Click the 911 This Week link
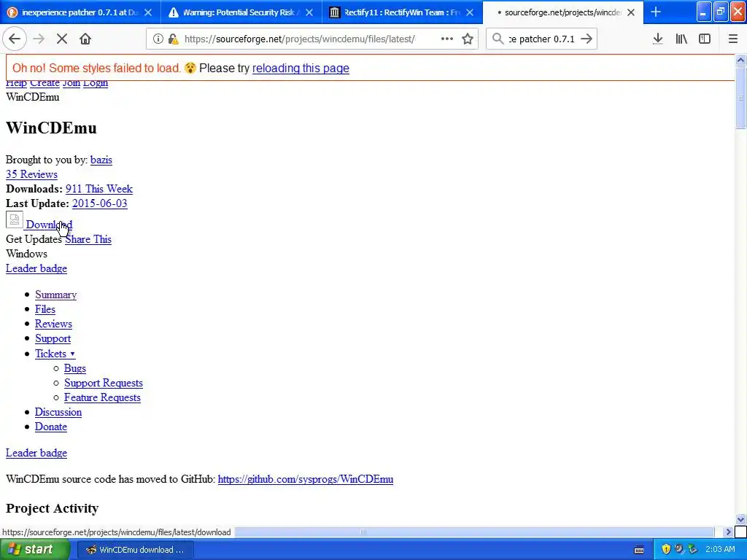 click(99, 189)
